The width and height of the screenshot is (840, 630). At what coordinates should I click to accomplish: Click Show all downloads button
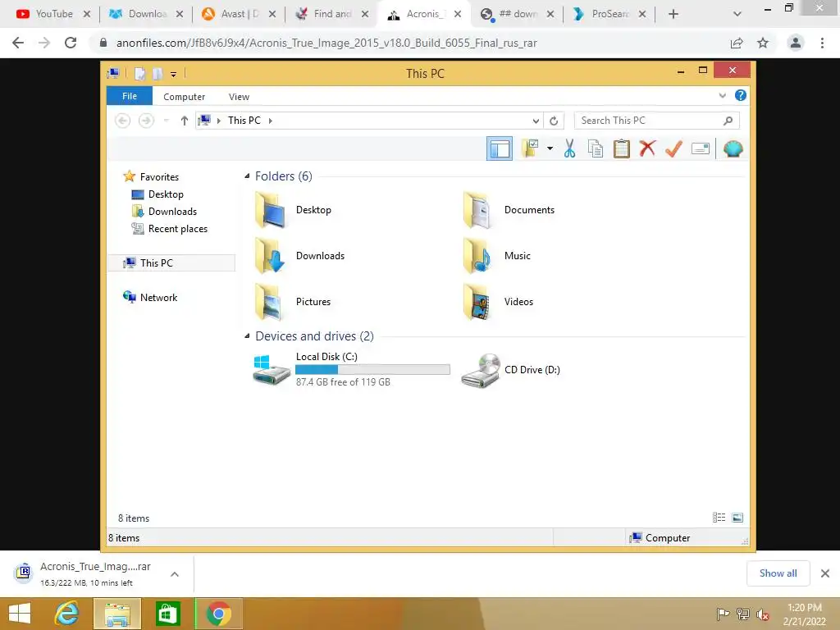point(778,573)
